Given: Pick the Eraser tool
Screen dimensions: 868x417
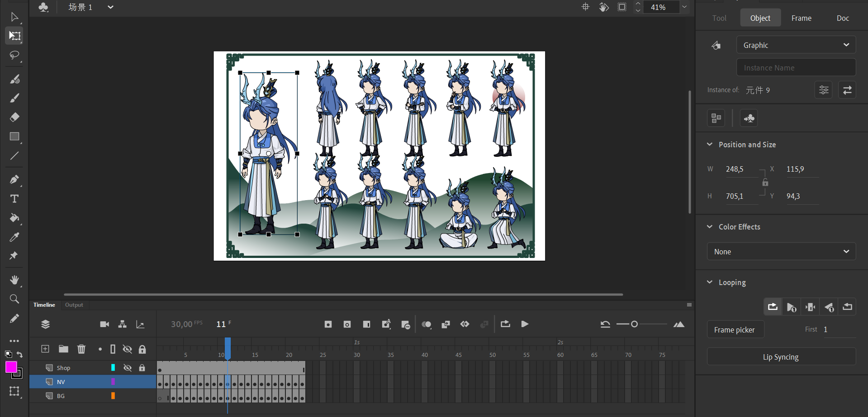Looking at the screenshot, I should pos(14,117).
